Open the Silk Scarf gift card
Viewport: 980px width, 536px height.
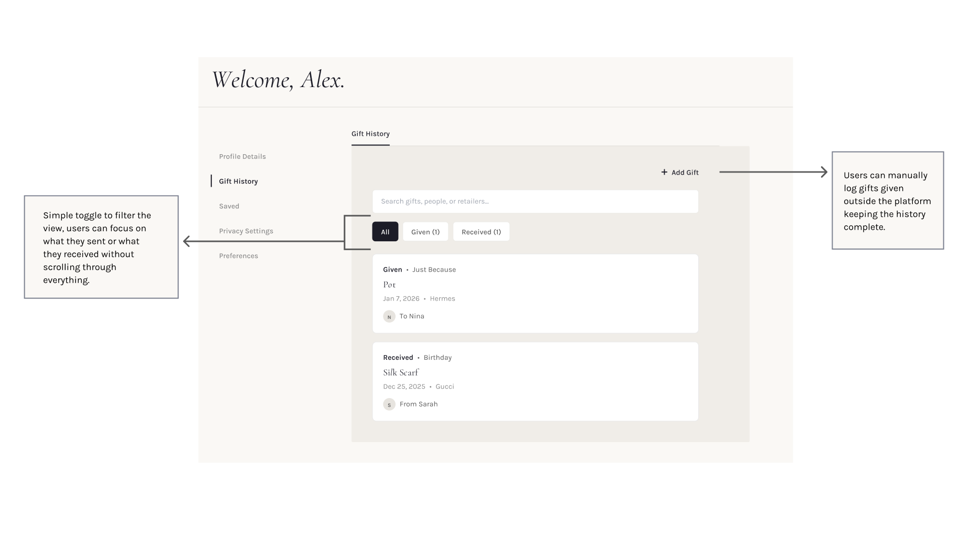535,382
